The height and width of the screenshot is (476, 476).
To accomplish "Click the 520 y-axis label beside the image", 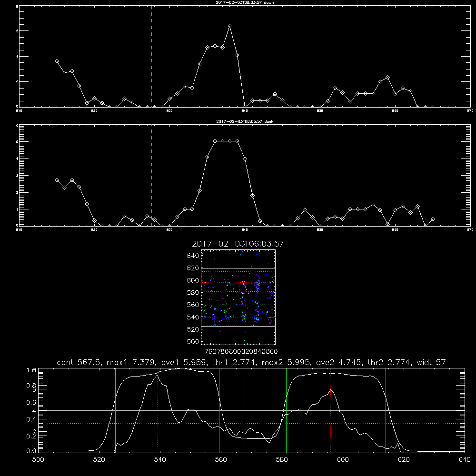I will tap(193, 329).
